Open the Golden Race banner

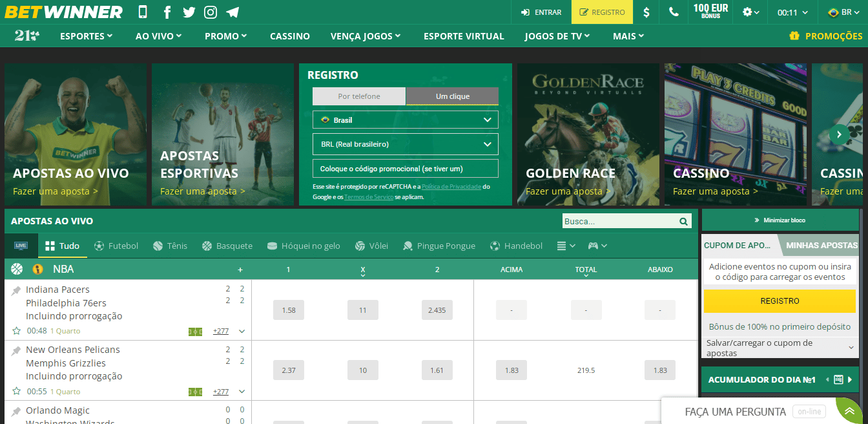pos(588,134)
